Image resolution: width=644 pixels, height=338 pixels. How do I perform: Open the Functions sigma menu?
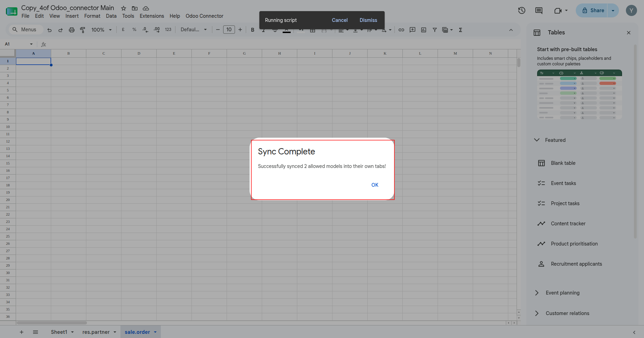tap(461, 30)
